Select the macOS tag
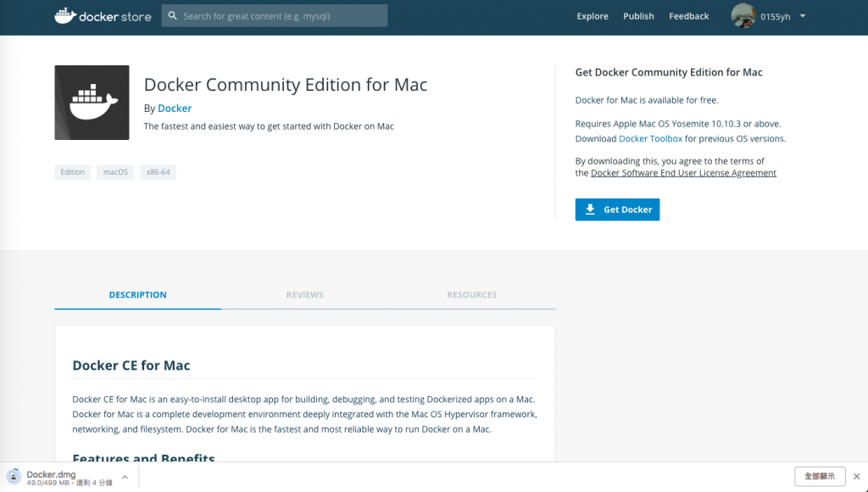Screen dimensions: 868x492 pos(115,172)
